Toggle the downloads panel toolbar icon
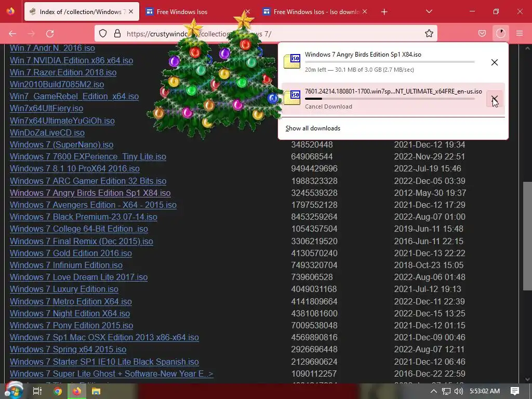 click(x=501, y=33)
